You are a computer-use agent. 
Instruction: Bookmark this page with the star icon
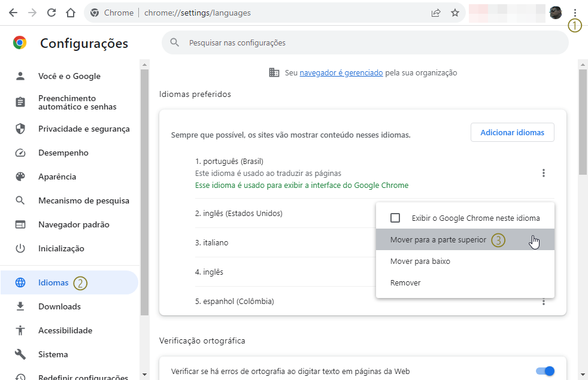tap(455, 13)
